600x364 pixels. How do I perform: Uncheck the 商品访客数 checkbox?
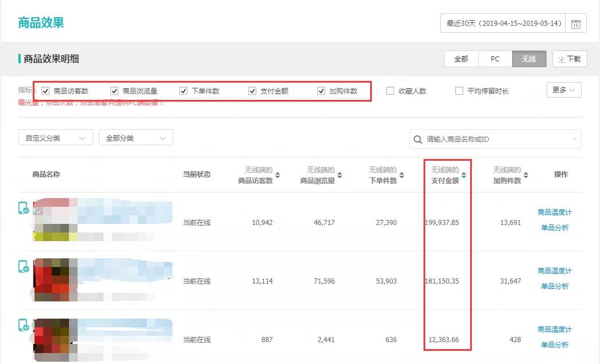coord(45,91)
